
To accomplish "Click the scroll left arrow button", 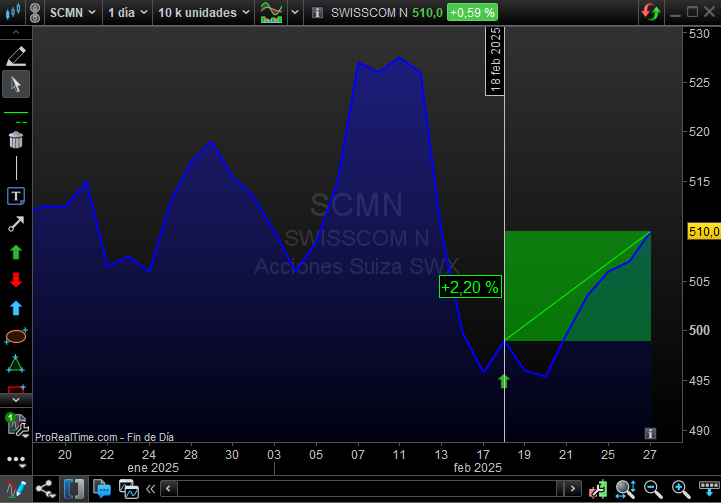I will click(x=168, y=489).
